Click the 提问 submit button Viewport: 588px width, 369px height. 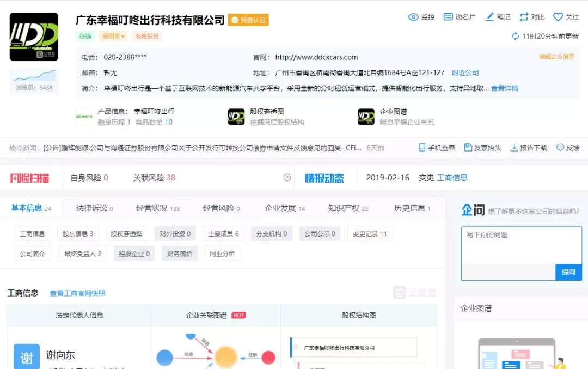point(568,272)
